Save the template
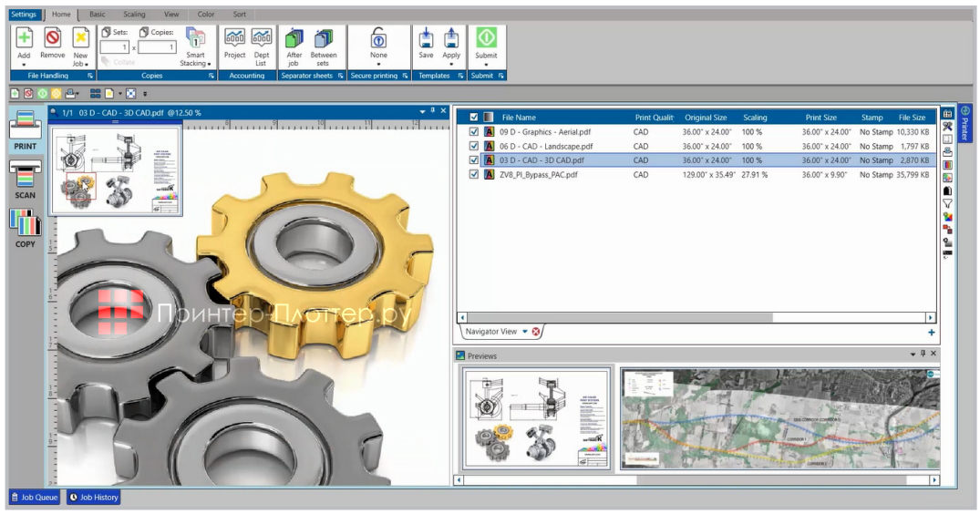980x514 pixels. pyautogui.click(x=426, y=38)
